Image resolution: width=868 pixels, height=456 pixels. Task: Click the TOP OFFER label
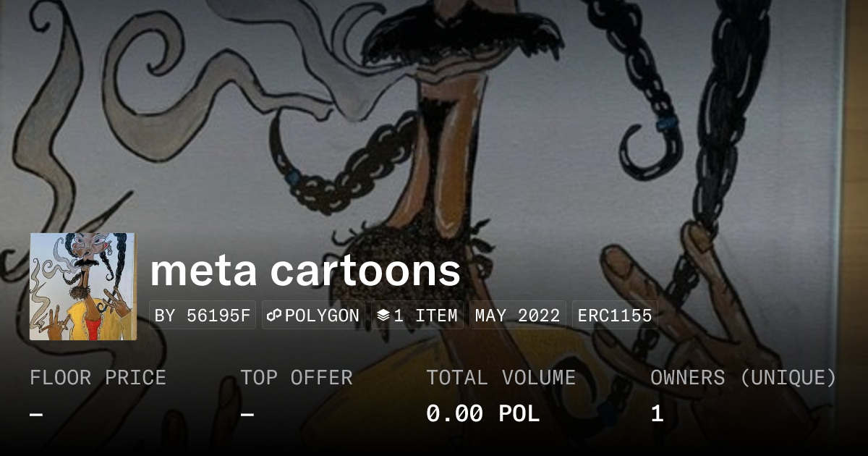point(297,378)
